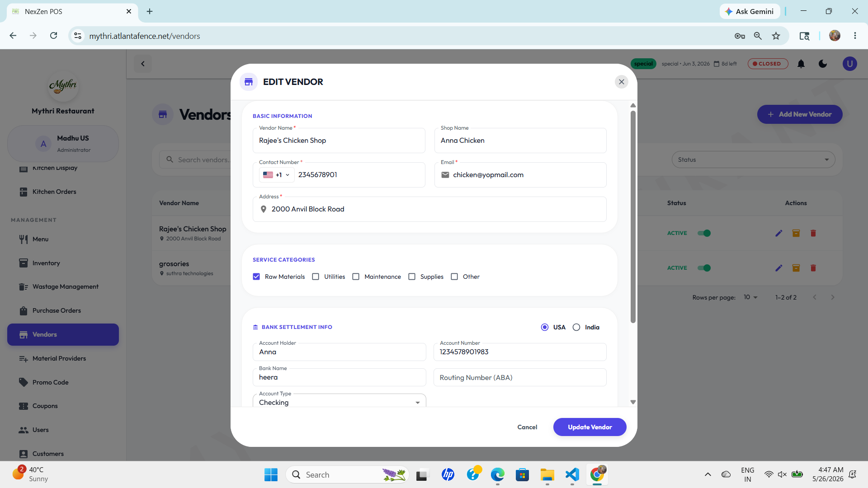Click Windows Start button
The height and width of the screenshot is (488, 868).
(x=271, y=474)
